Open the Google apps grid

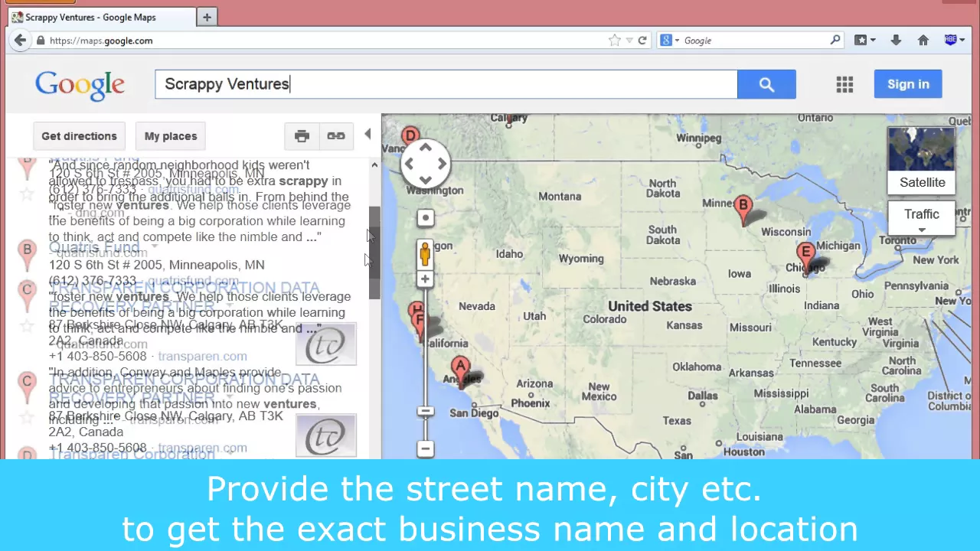(844, 84)
